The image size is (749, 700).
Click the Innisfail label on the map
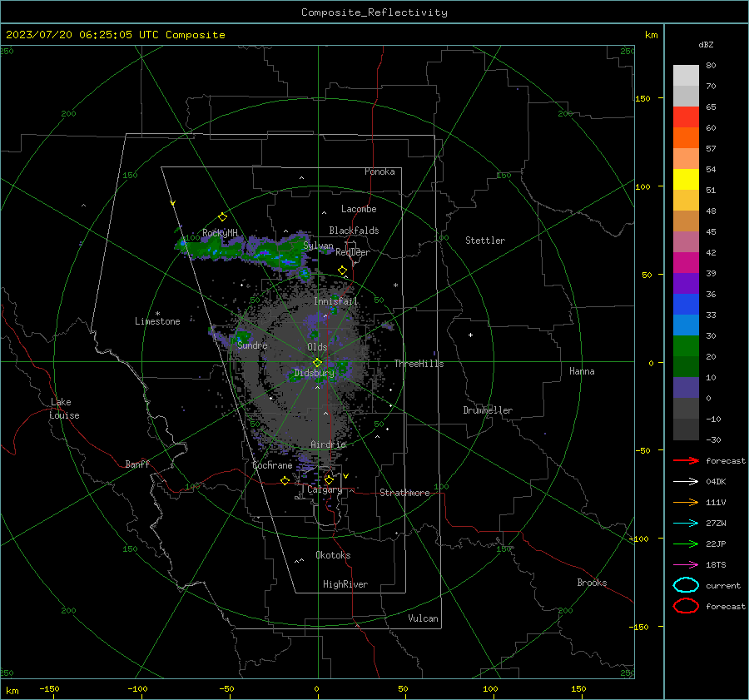335,301
